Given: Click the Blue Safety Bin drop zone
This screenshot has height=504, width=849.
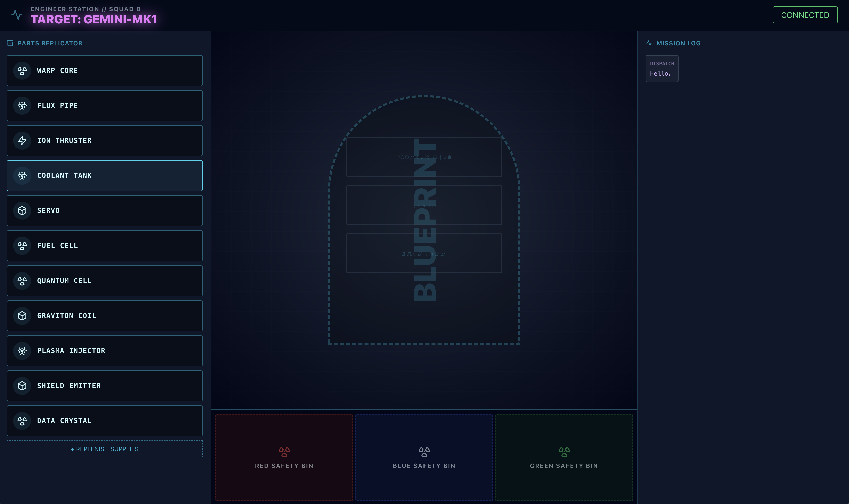Looking at the screenshot, I should pos(424,457).
